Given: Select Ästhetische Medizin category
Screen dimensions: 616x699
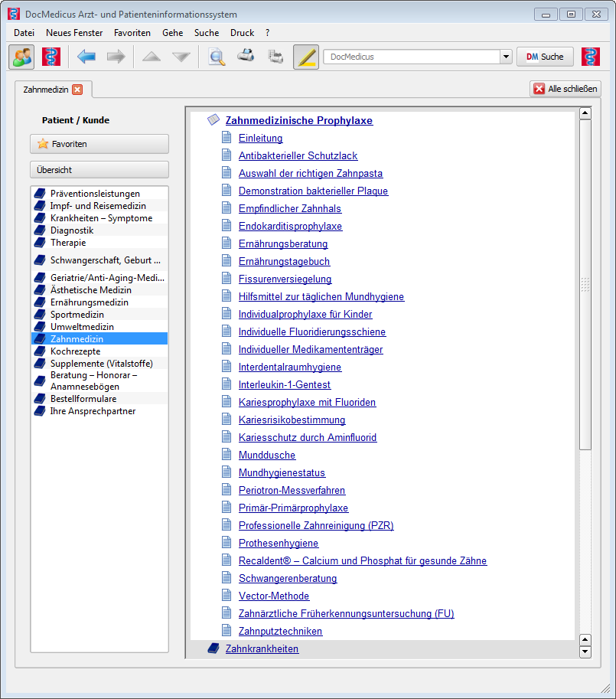Looking at the screenshot, I should pos(99,289).
